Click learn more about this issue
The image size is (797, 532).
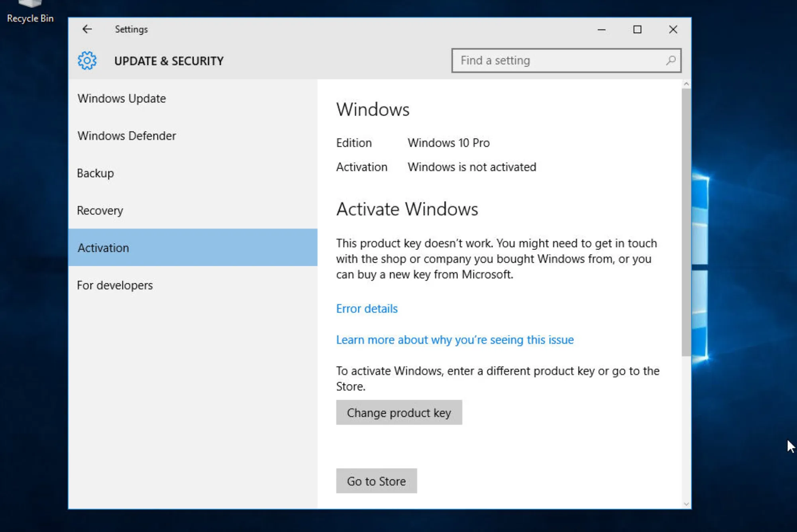[x=455, y=340]
